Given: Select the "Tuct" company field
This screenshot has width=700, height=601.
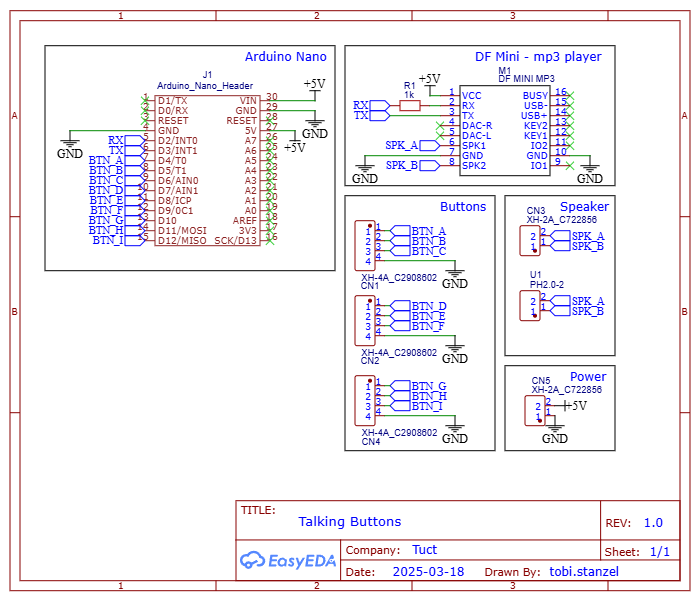Looking at the screenshot, I should tap(424, 550).
